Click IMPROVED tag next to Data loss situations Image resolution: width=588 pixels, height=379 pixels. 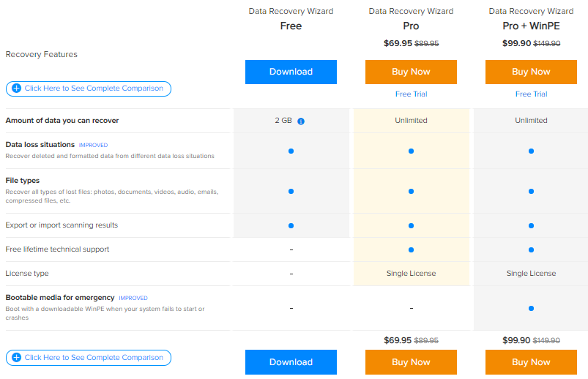click(x=93, y=145)
